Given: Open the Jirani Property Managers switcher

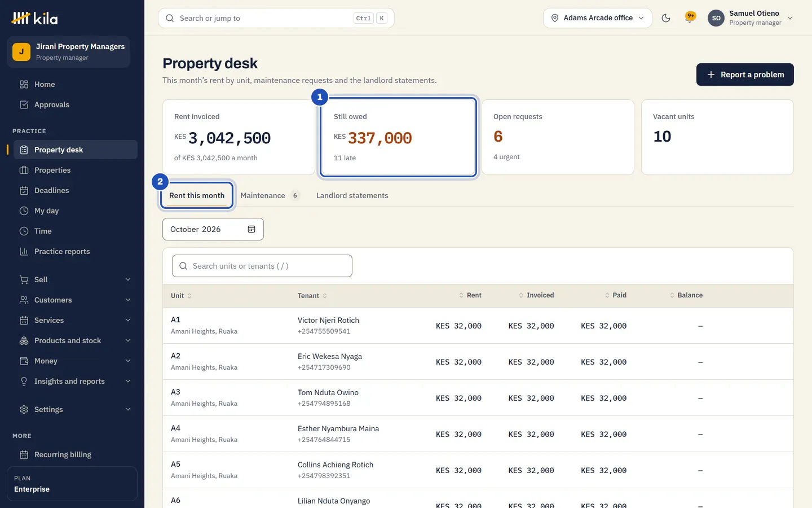Looking at the screenshot, I should pos(69,52).
